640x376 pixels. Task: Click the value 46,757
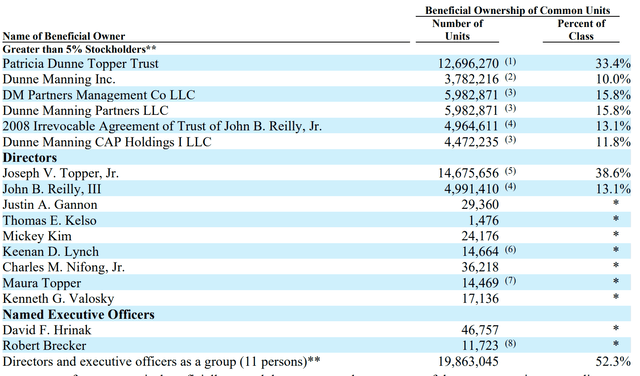(x=480, y=330)
